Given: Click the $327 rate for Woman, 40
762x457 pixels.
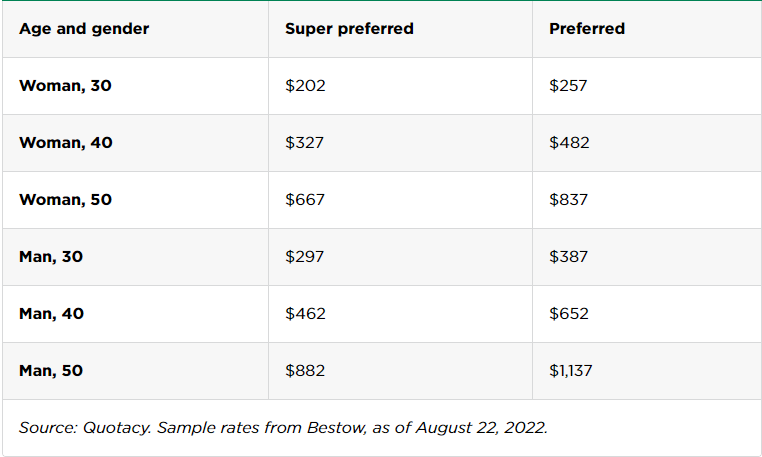Looking at the screenshot, I should 305,143.
